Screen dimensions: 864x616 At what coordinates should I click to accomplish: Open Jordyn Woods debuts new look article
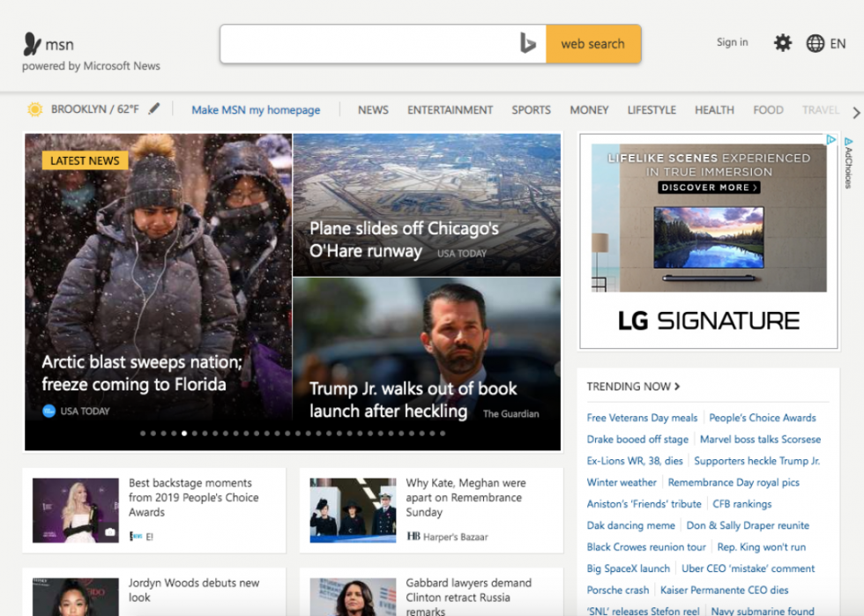[x=193, y=590]
